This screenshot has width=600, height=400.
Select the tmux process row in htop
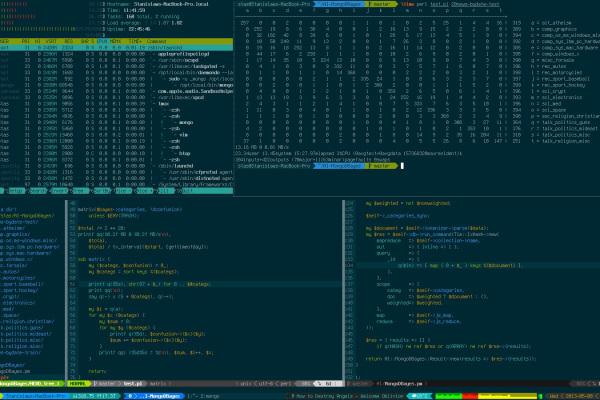(116, 104)
